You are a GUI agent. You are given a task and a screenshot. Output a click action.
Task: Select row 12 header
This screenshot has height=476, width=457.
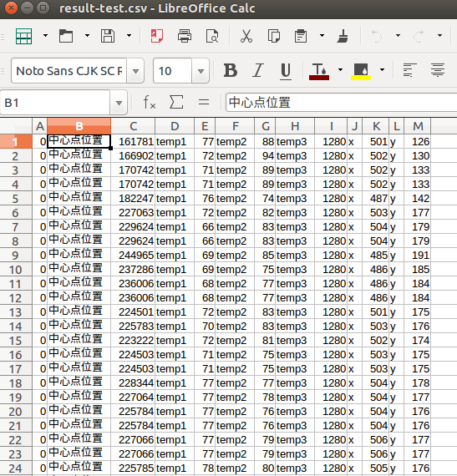pyautogui.click(x=16, y=298)
